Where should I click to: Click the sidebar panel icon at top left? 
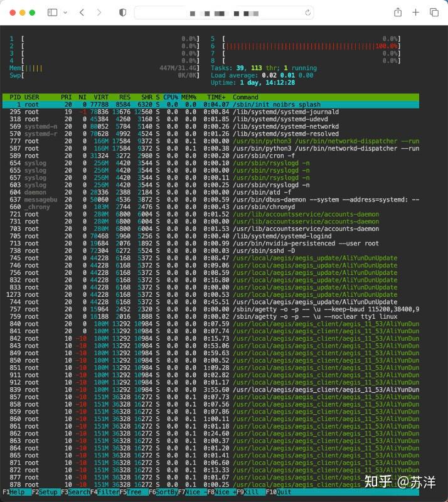(x=52, y=13)
